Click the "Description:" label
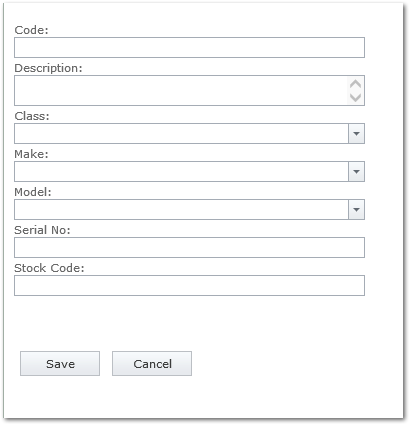 tap(48, 68)
